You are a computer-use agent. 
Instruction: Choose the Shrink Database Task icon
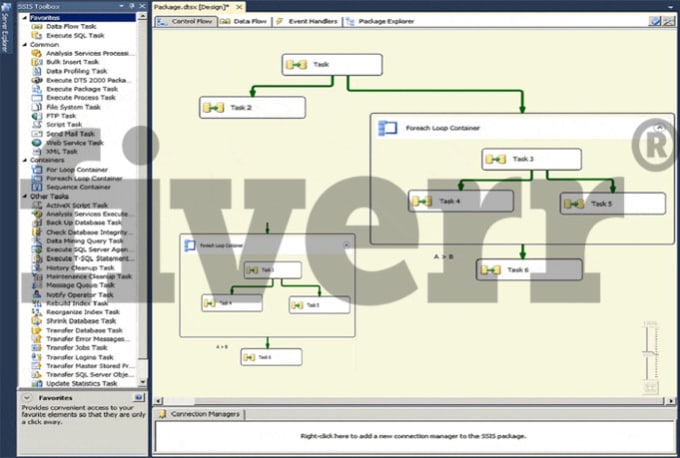point(37,321)
